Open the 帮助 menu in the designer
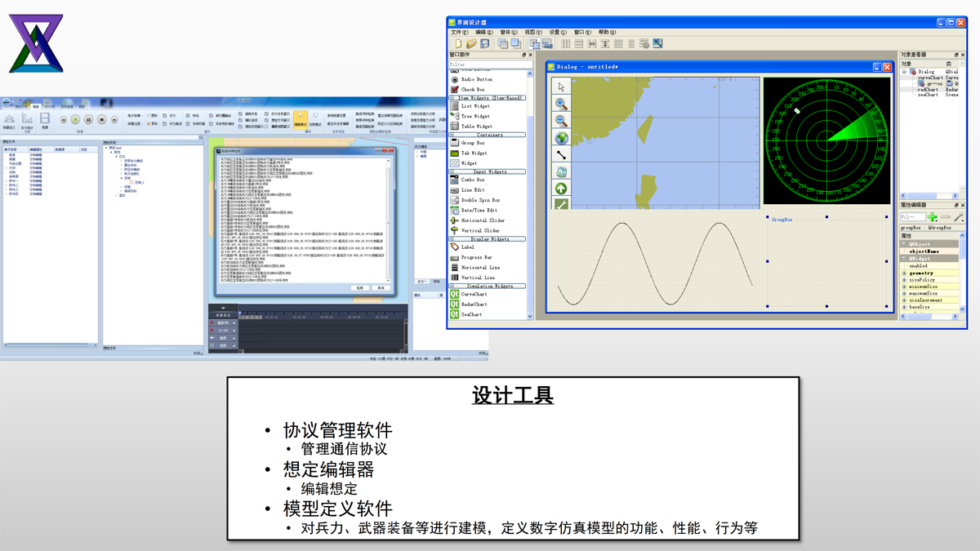The height and width of the screenshot is (551, 980). click(607, 33)
